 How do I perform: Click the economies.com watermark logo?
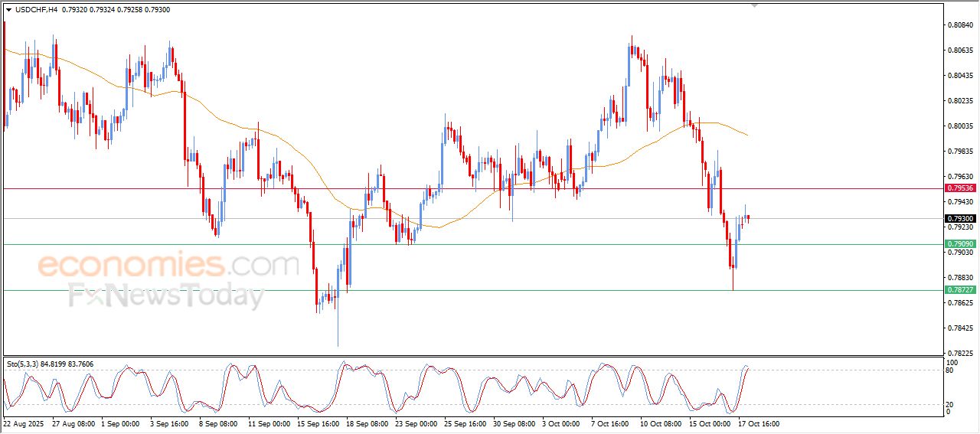(168, 266)
